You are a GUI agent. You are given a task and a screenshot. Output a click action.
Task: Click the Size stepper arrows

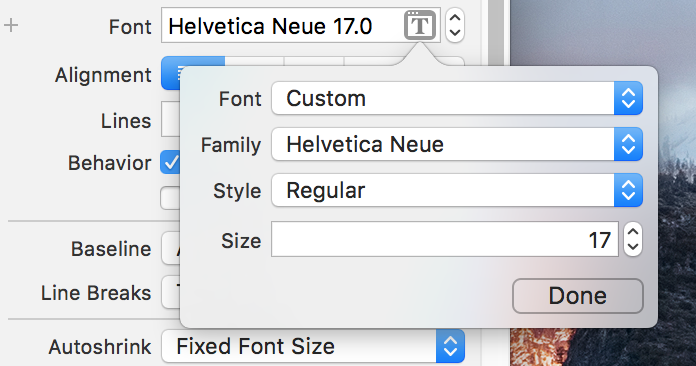tap(633, 239)
